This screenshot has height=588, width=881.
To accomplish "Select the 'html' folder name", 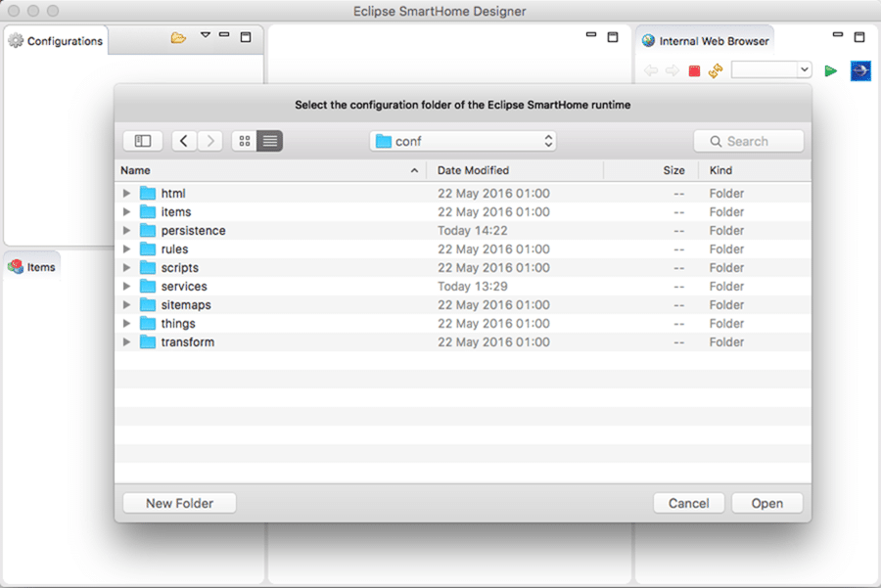I will tap(173, 193).
